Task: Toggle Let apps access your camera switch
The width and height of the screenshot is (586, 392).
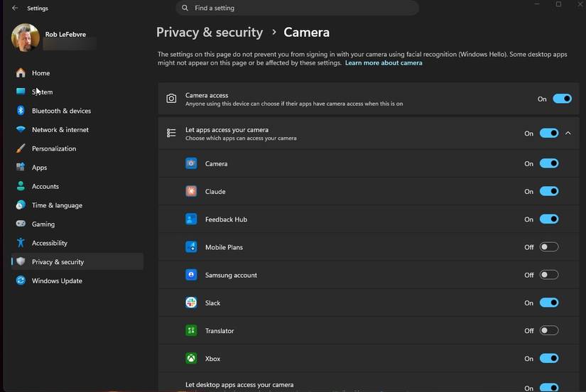Action: (x=548, y=133)
